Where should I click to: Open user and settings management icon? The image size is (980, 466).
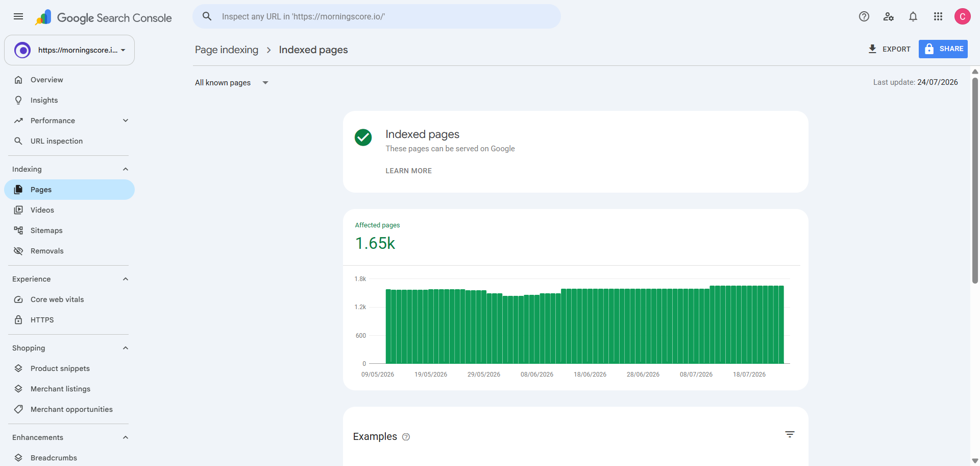tap(889, 16)
